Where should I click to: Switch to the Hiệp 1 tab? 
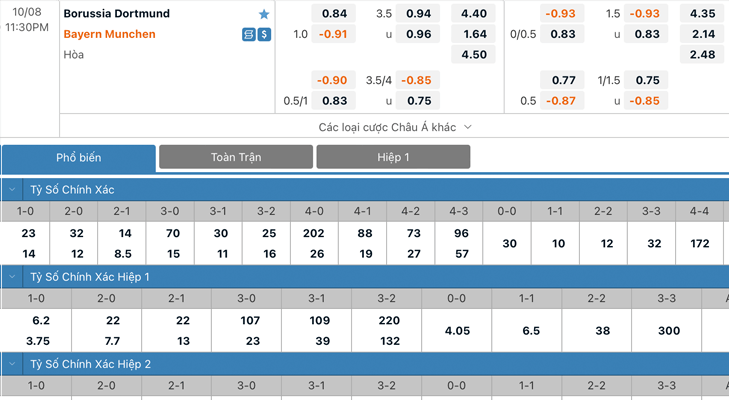point(393,157)
